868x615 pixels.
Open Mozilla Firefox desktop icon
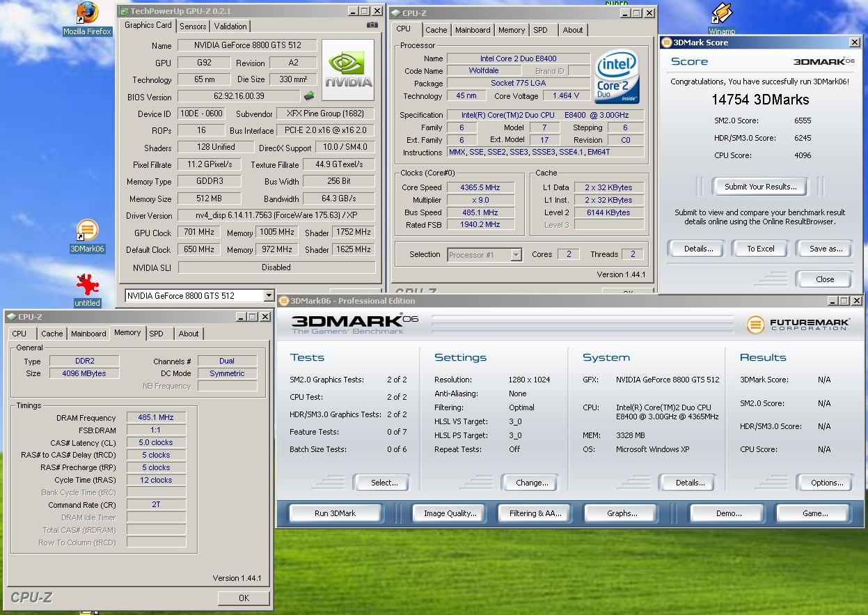[87, 15]
